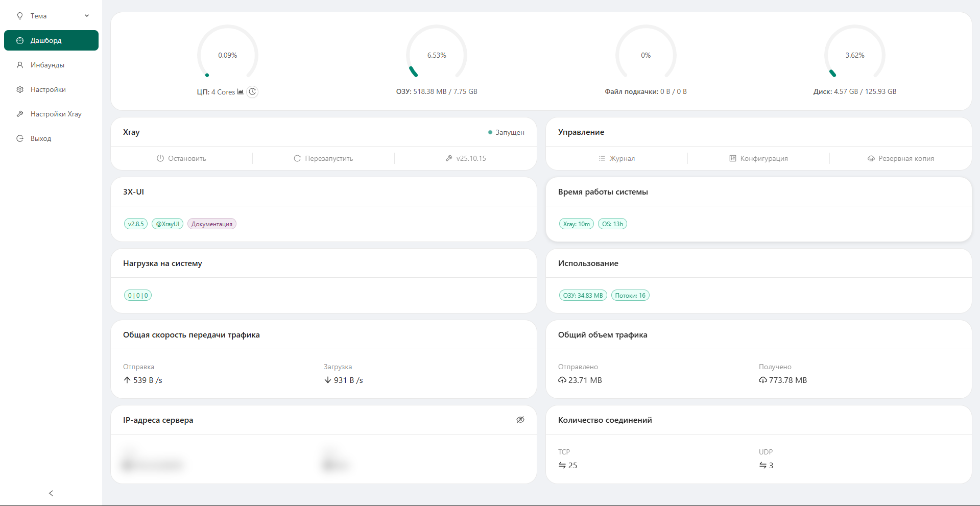Toggle the Настройки gear item
Image resolution: width=980 pixels, height=506 pixels.
pos(19,89)
